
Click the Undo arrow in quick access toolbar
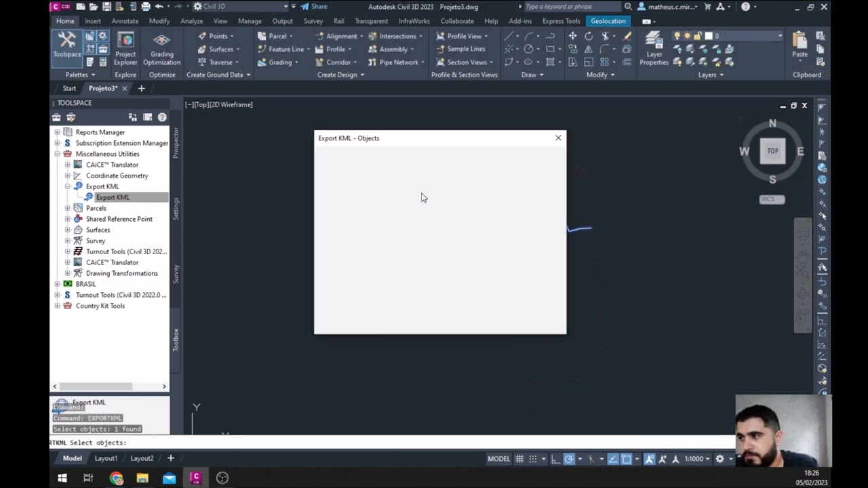pyautogui.click(x=159, y=7)
